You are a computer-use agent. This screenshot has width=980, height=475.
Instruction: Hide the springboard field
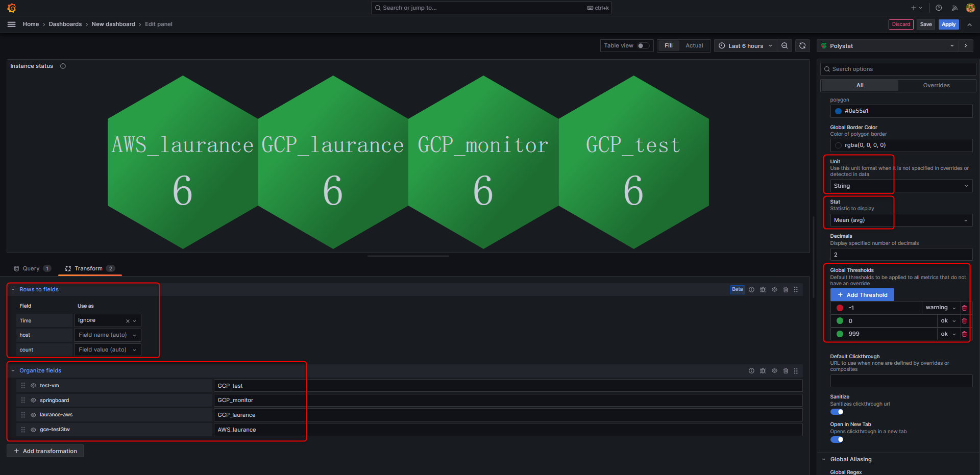point(33,401)
